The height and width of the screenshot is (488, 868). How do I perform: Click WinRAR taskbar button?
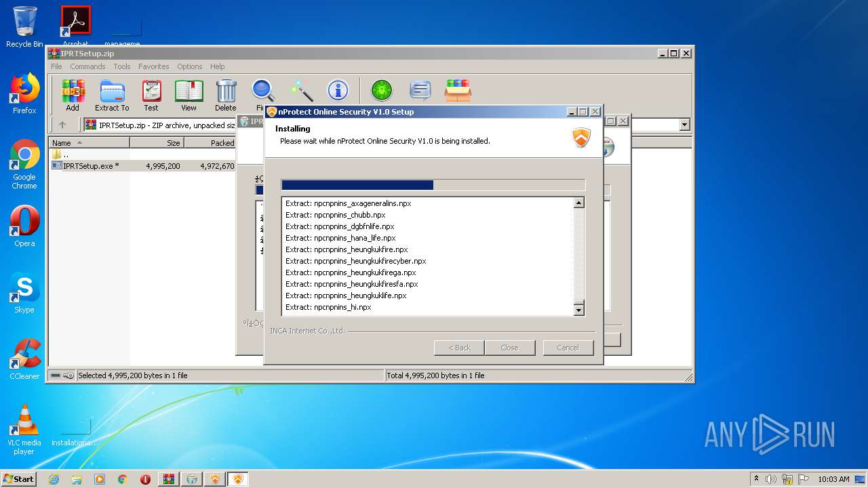(x=169, y=479)
